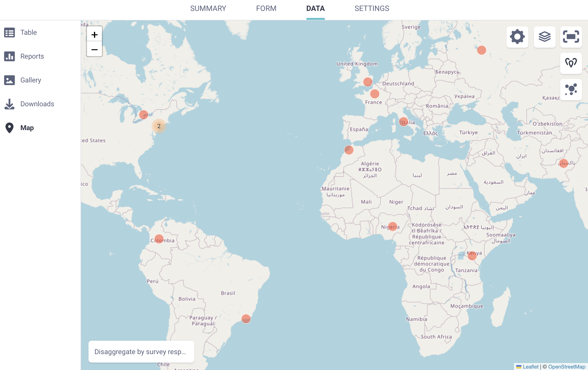This screenshot has height=370, width=588.
Task: Zoom in with the plus button
Action: (x=94, y=35)
